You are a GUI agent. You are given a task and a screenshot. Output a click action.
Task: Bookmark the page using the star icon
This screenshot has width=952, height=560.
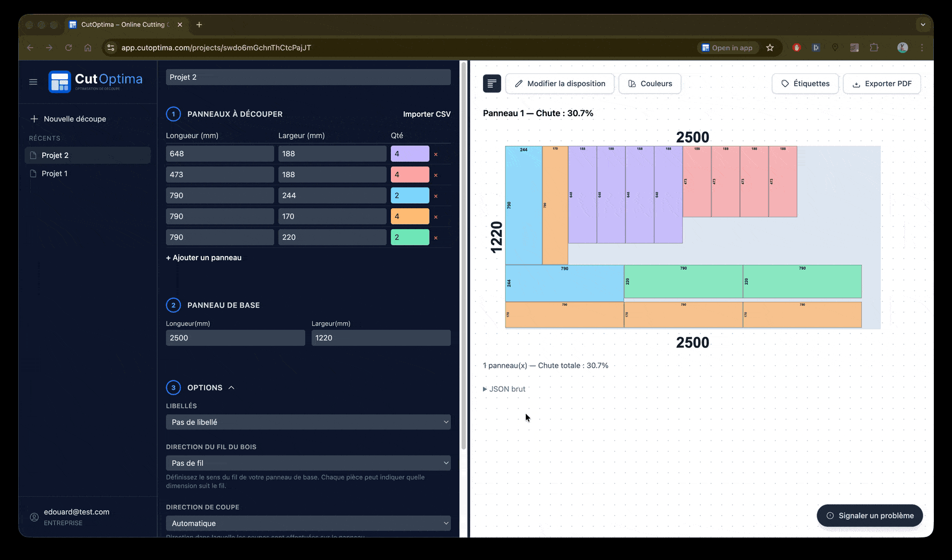(770, 48)
